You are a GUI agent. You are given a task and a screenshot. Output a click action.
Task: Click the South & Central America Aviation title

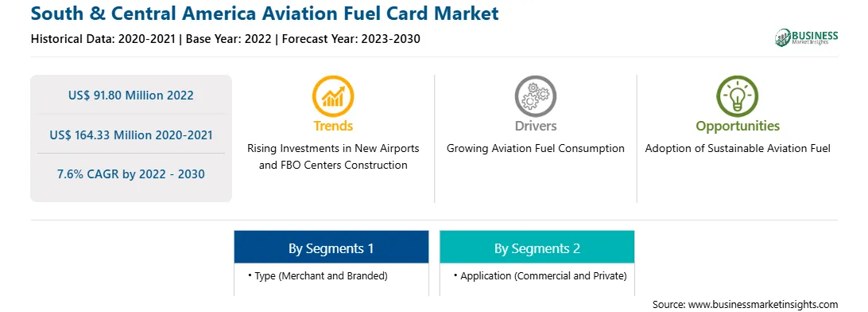(x=265, y=13)
